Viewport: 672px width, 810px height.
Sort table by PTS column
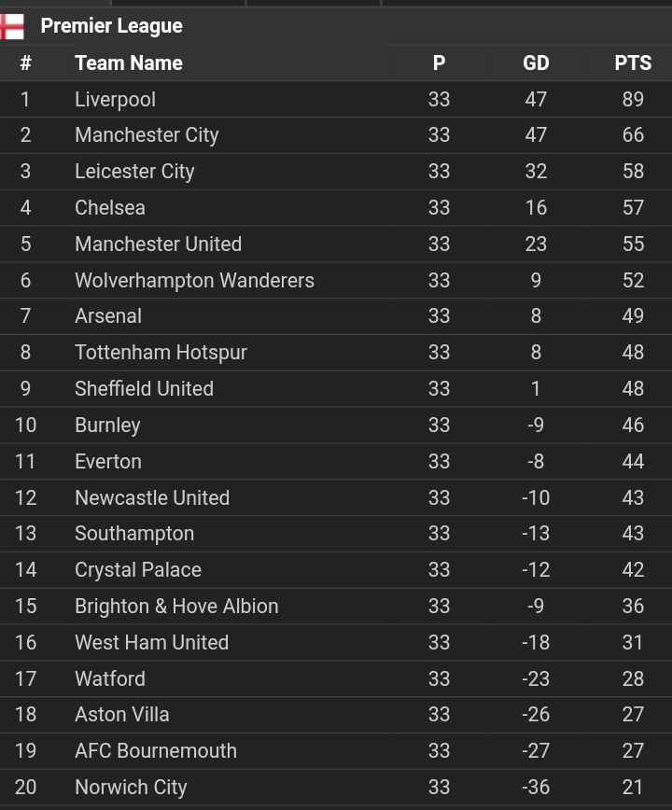633,63
